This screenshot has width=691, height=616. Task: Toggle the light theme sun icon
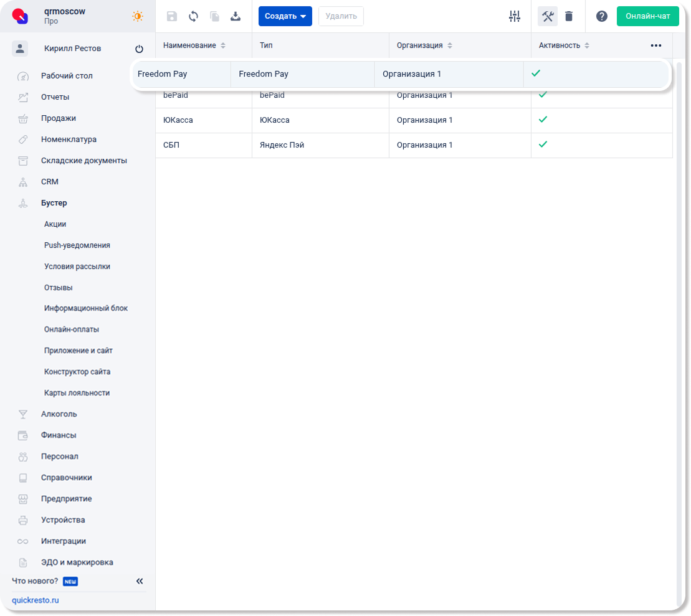click(138, 16)
